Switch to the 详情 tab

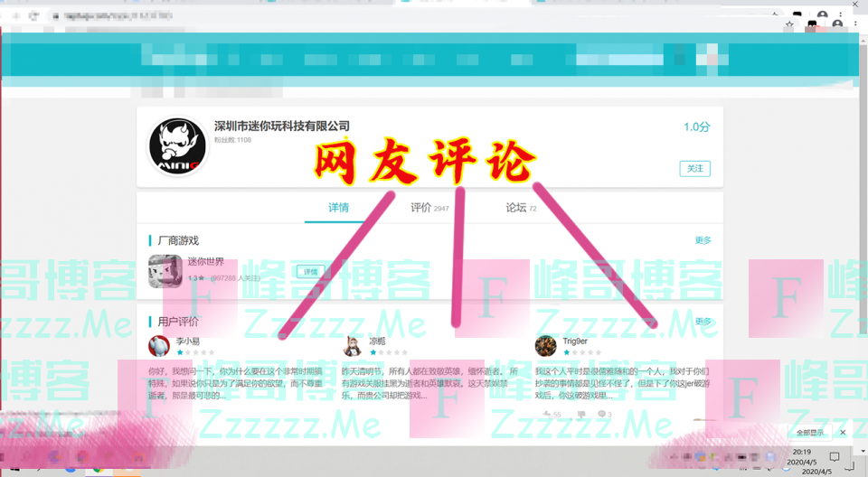point(338,208)
